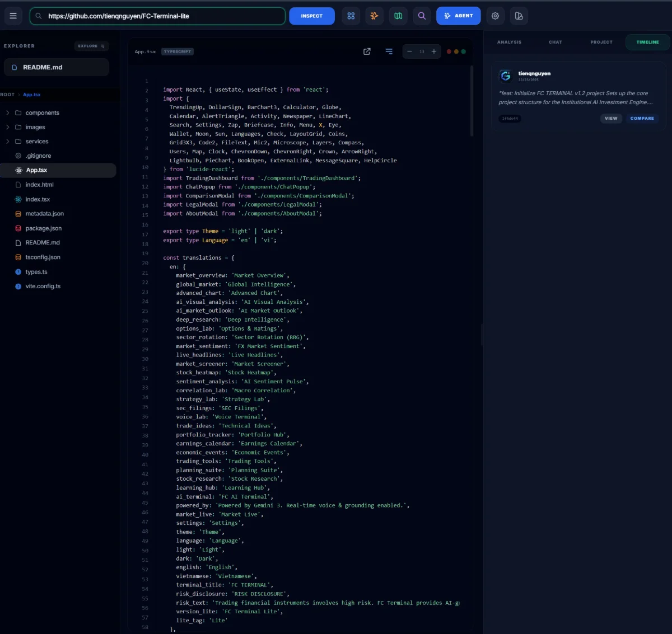The height and width of the screenshot is (634, 672).
Task: Open the external link icon above the code
Action: (367, 51)
